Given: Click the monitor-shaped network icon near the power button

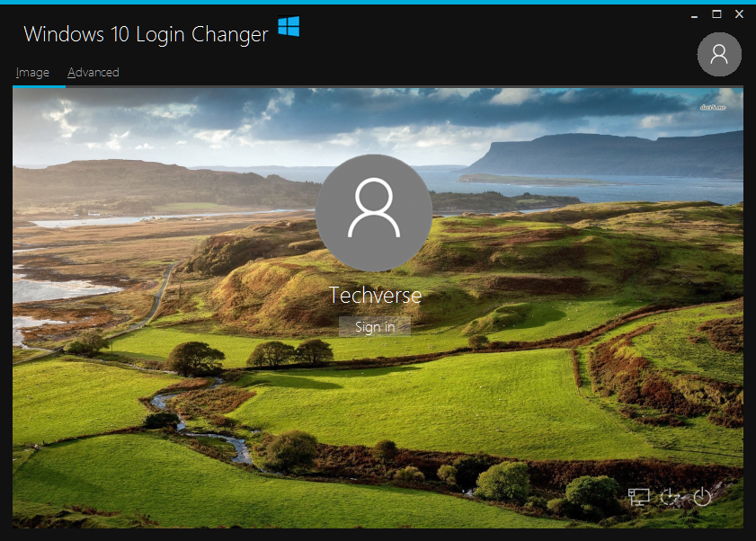Looking at the screenshot, I should point(638,495).
